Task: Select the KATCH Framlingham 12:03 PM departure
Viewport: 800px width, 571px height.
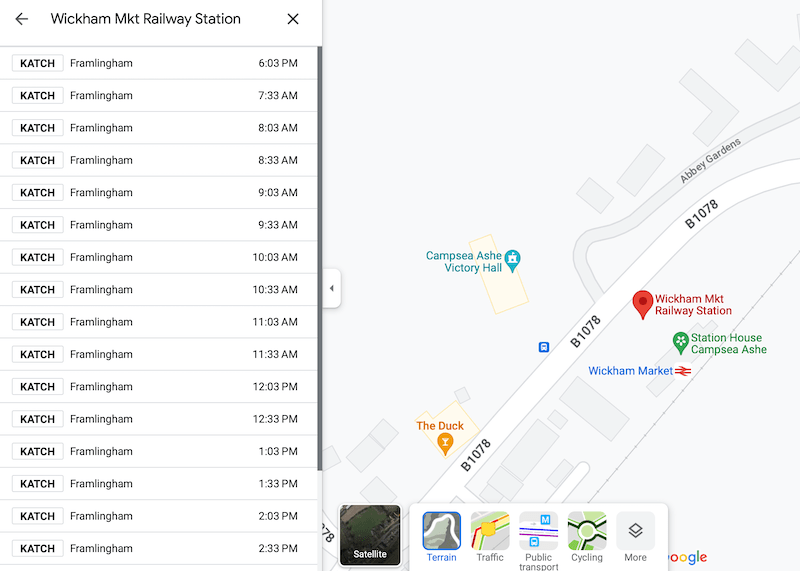Action: (x=160, y=386)
